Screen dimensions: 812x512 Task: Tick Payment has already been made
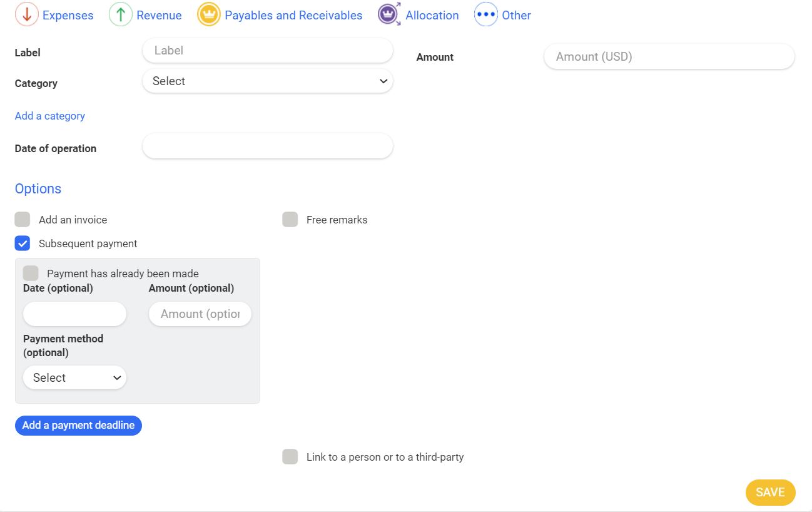[x=31, y=274]
